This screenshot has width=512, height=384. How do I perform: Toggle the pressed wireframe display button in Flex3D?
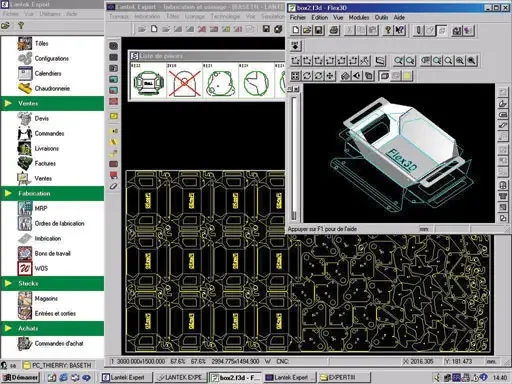[384, 76]
